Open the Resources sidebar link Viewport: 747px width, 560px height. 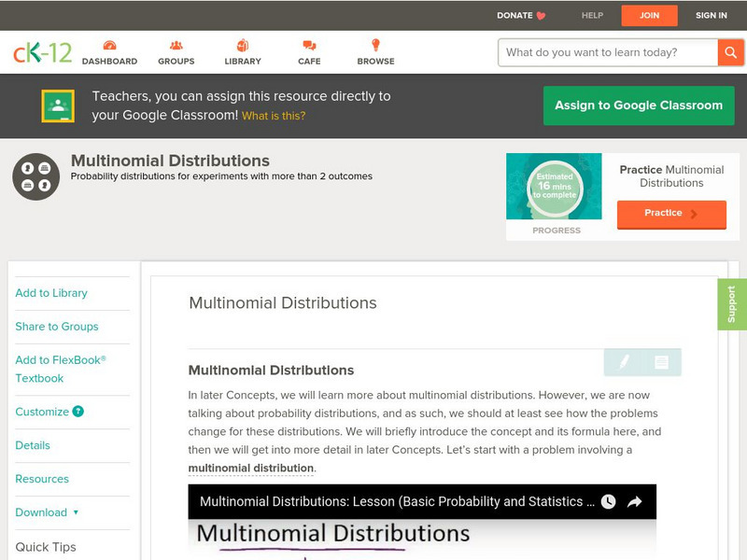click(x=42, y=479)
